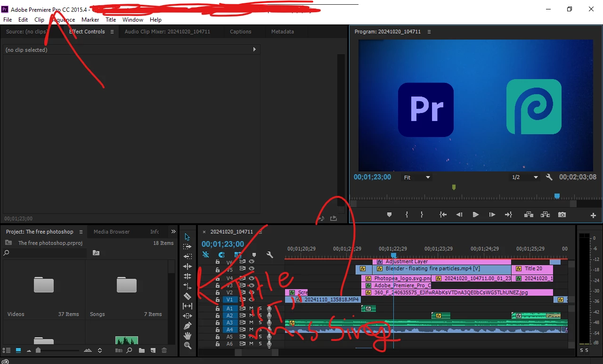Switch to Audio Clip Mixer tab
Image resolution: width=603 pixels, height=364 pixels.
167,32
